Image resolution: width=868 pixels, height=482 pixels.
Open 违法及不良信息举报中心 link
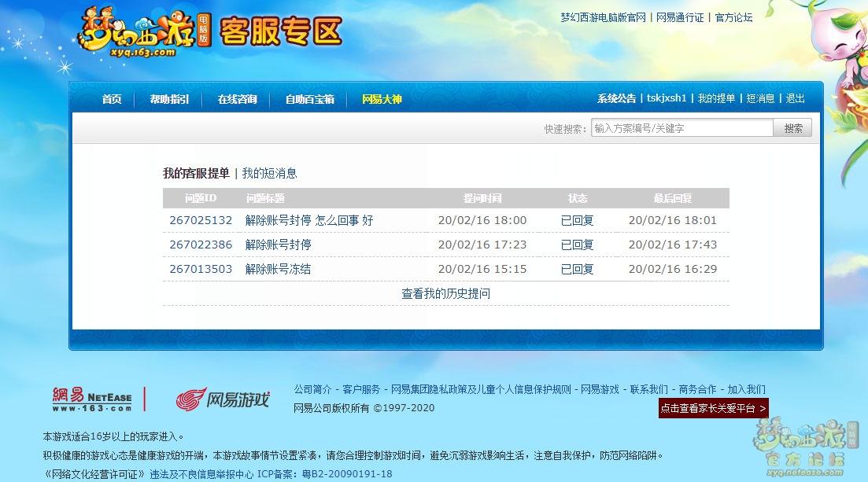pyautogui.click(x=201, y=474)
